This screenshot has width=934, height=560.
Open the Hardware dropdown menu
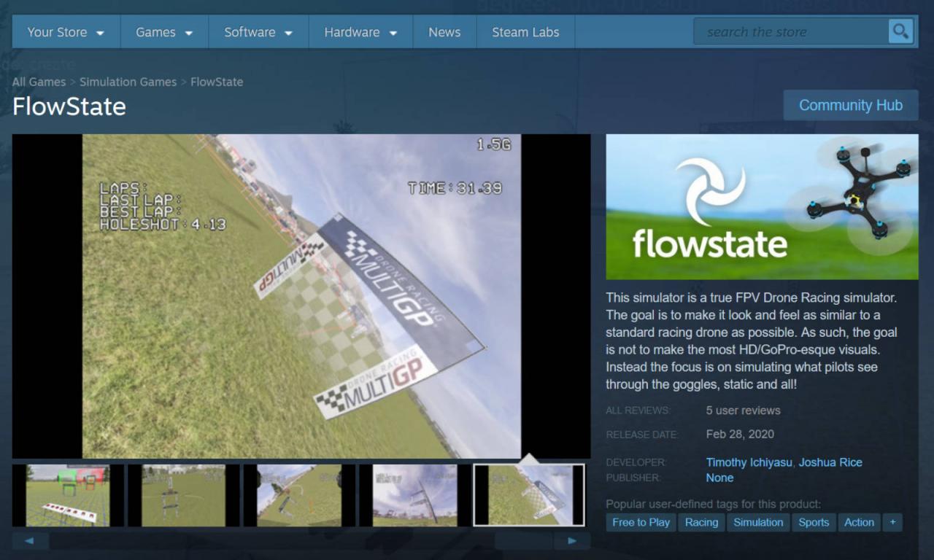pyautogui.click(x=360, y=32)
